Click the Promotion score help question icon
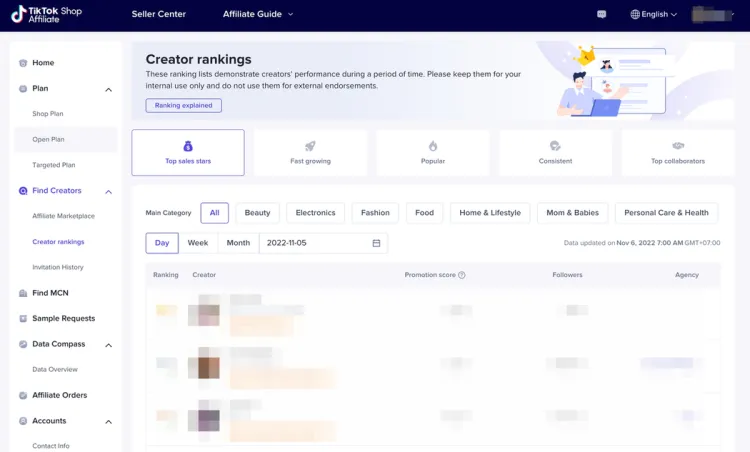750x452 pixels. pyautogui.click(x=462, y=275)
